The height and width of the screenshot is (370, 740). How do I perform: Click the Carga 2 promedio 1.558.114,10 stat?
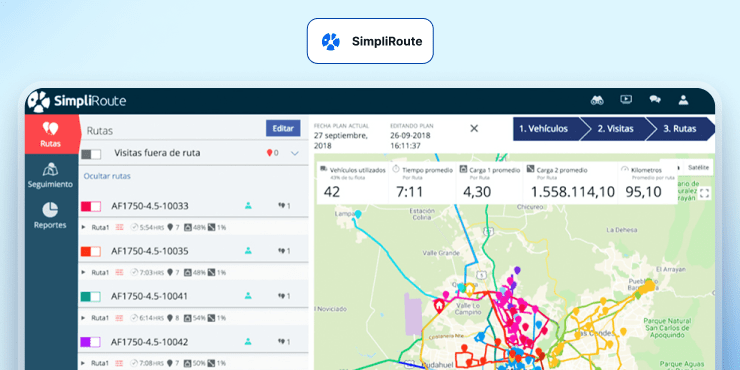(570, 183)
